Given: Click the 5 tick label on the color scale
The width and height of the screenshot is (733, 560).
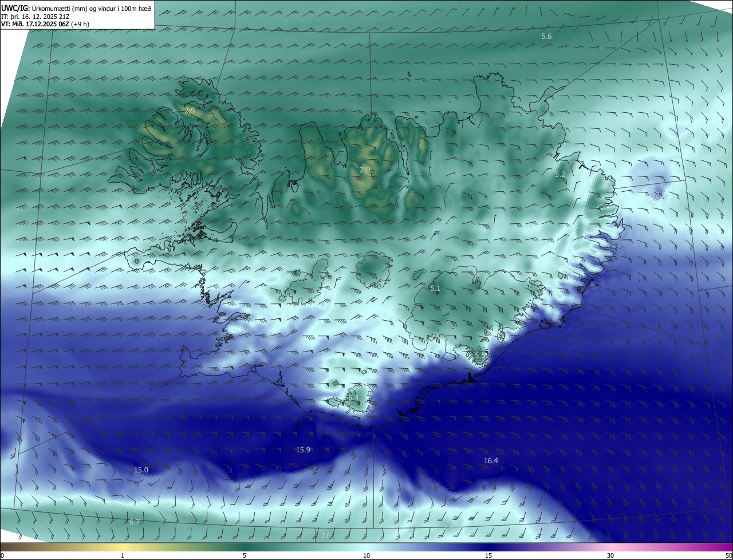Looking at the screenshot, I should coord(245,556).
